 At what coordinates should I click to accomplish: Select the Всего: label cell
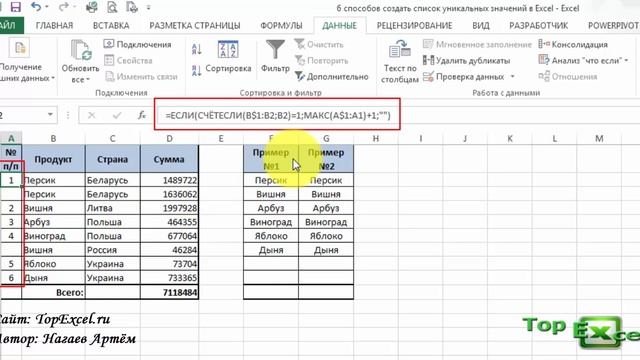click(x=53, y=292)
